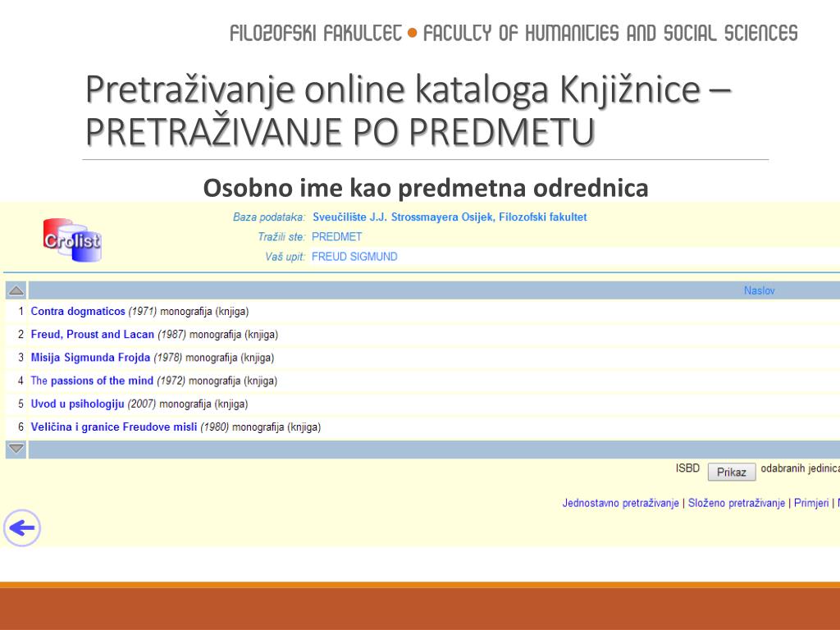Image resolution: width=840 pixels, height=630 pixels.
Task: Click the year (1980) in row 6
Action: [214, 427]
